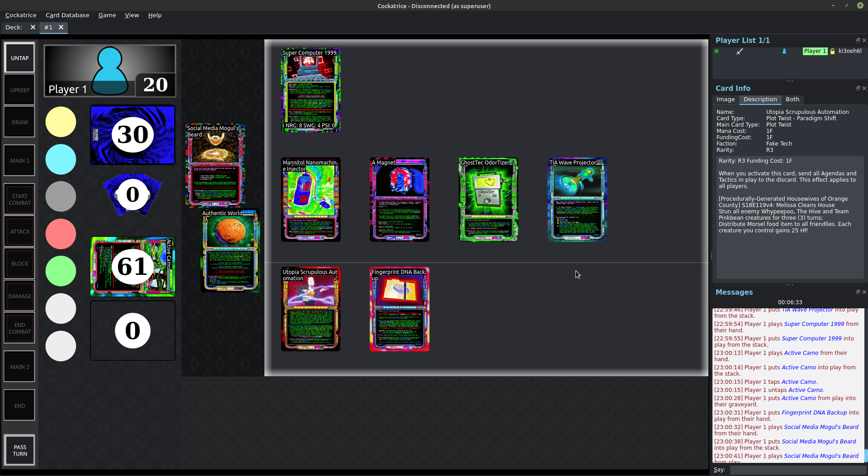Switch to MAIN 1 phase

coord(19,160)
